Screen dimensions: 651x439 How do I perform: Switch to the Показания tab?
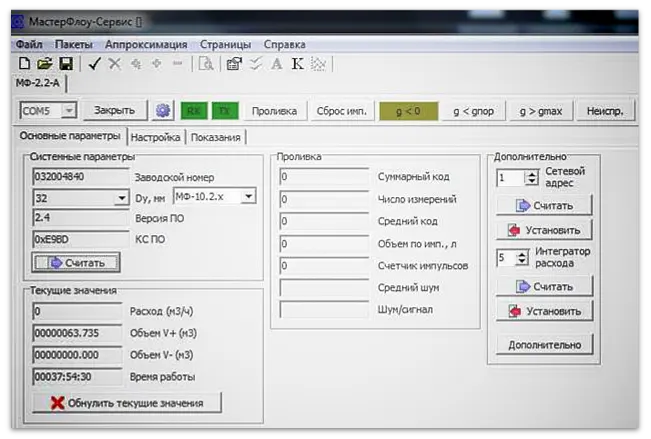pos(216,137)
